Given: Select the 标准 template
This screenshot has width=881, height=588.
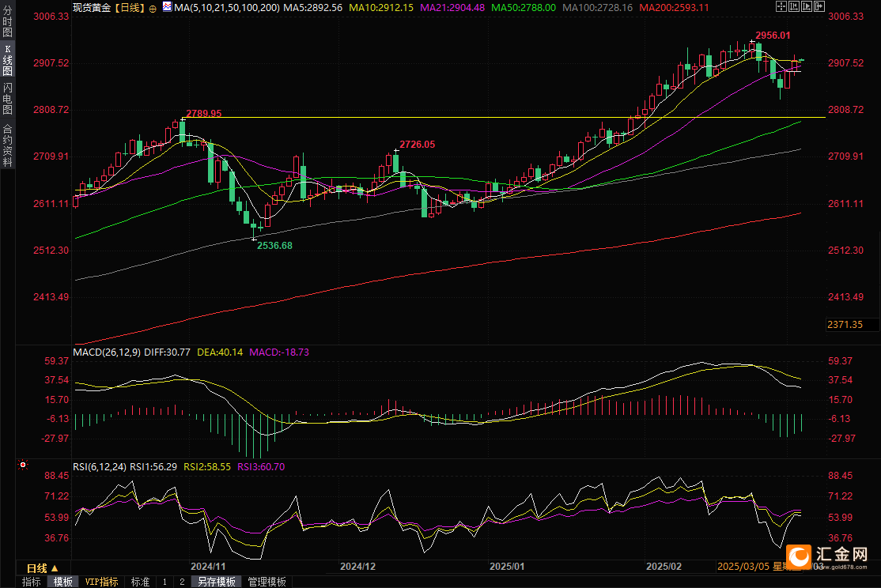Looking at the screenshot, I should tap(140, 582).
